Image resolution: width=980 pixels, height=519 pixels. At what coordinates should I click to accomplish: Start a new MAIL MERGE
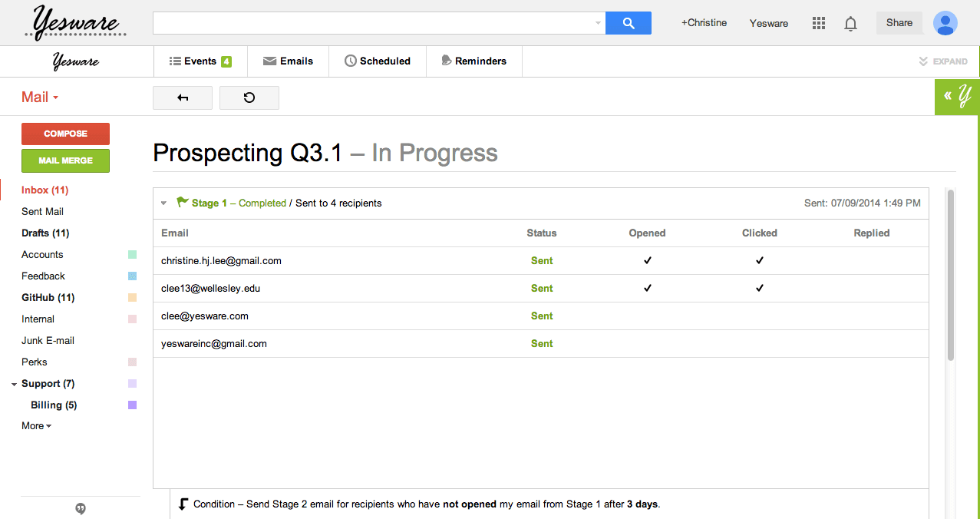(65, 161)
